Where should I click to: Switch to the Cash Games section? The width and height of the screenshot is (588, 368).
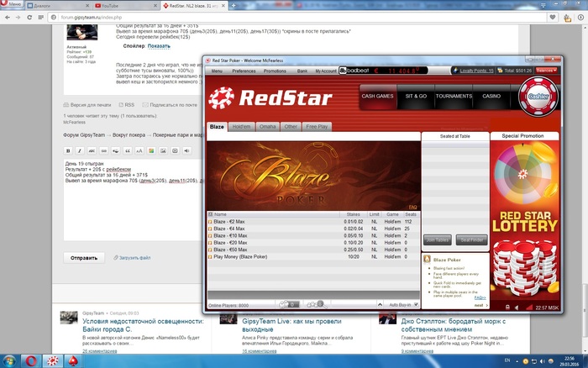coord(378,97)
